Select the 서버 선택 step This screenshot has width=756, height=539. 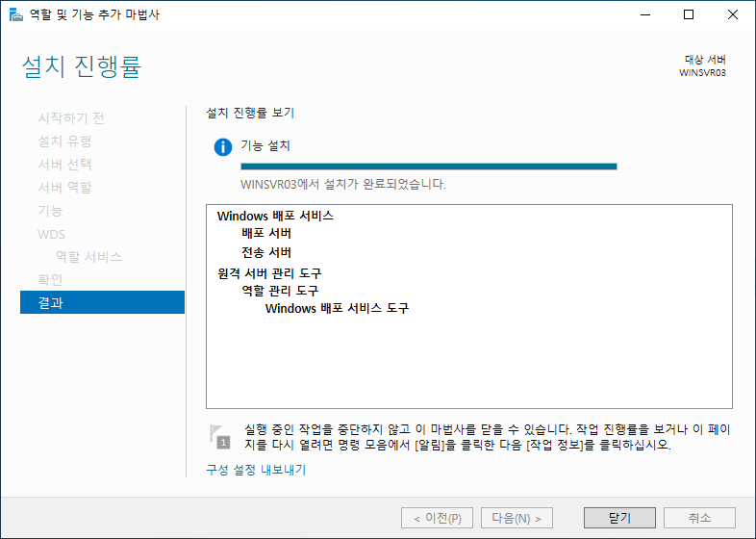(x=65, y=165)
